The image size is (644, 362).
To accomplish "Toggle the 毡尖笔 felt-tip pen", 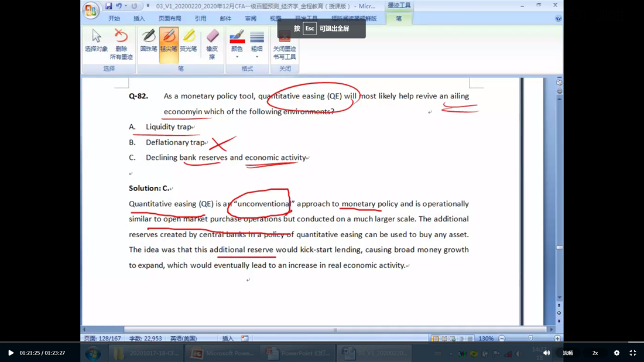I will point(169,45).
